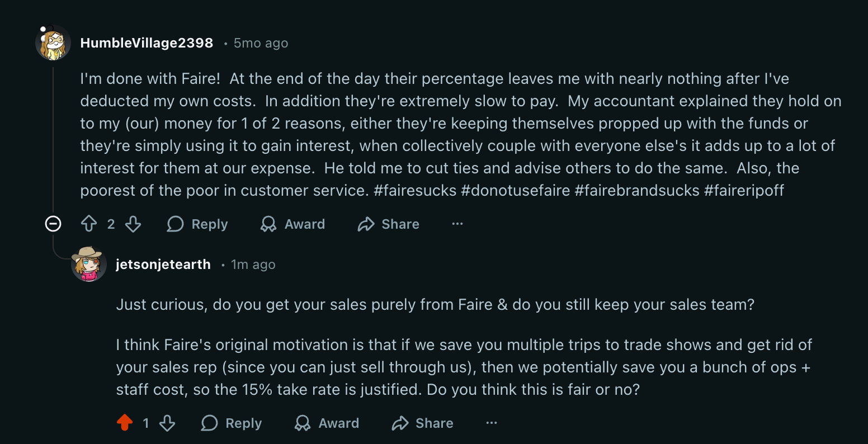
Task: Share jetsonjetearth's reply
Action: (422, 423)
